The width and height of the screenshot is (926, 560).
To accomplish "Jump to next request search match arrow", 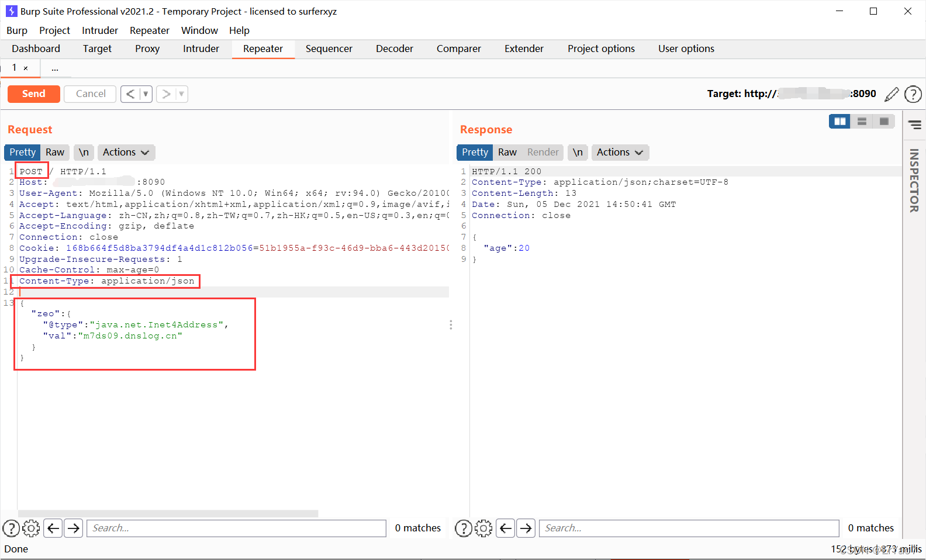I will click(74, 528).
